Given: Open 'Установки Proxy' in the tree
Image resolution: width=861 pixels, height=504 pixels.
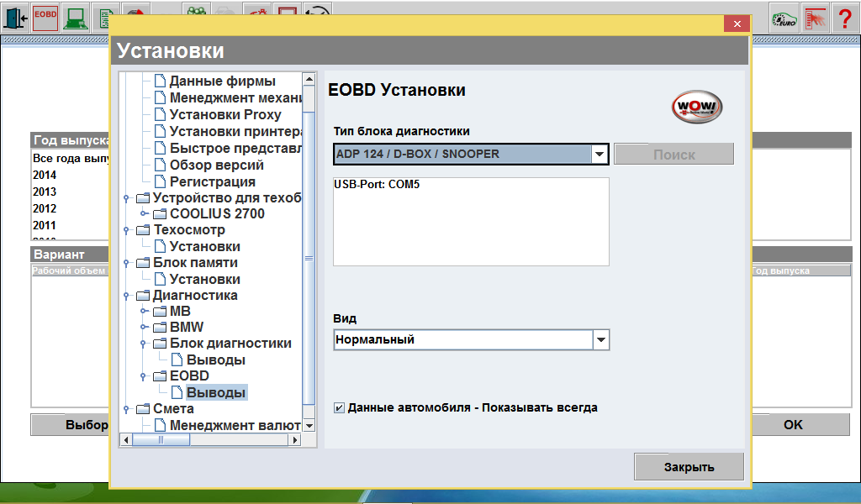Looking at the screenshot, I should pyautogui.click(x=225, y=114).
